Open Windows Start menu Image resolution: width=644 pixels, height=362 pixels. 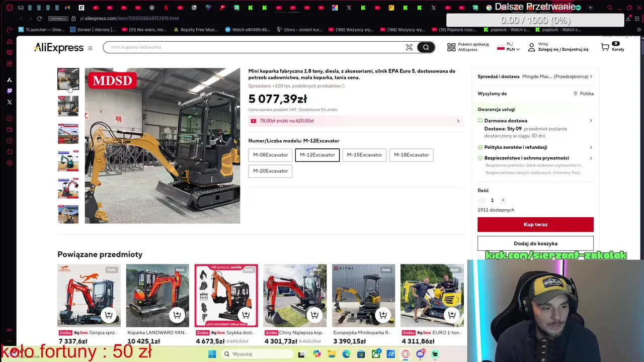[x=212, y=354]
